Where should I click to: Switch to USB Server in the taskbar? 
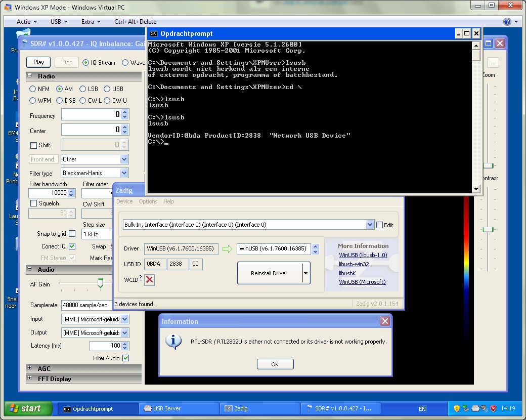click(179, 408)
